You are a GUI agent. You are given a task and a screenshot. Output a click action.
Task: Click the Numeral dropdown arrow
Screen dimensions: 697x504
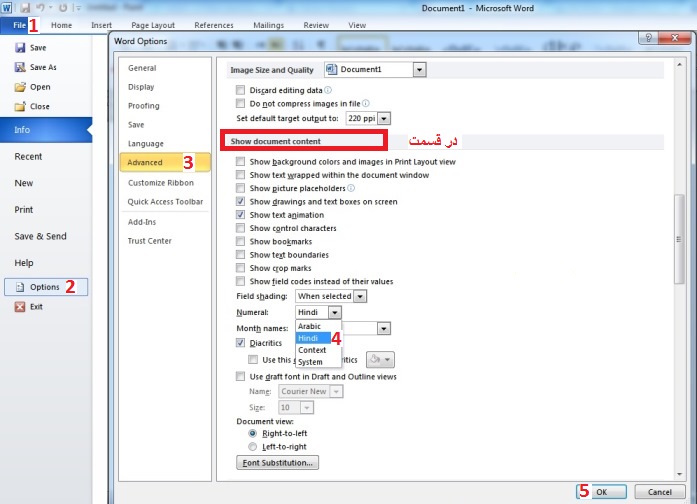(335, 312)
